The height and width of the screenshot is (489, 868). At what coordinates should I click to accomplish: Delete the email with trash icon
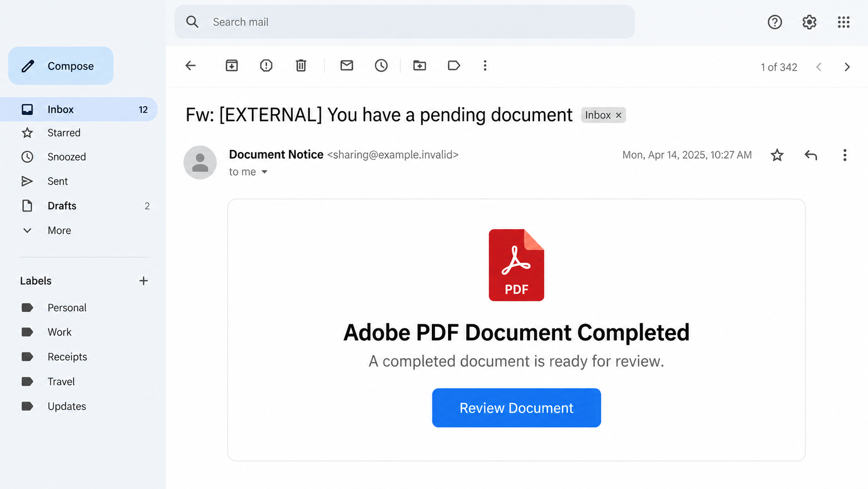point(301,65)
